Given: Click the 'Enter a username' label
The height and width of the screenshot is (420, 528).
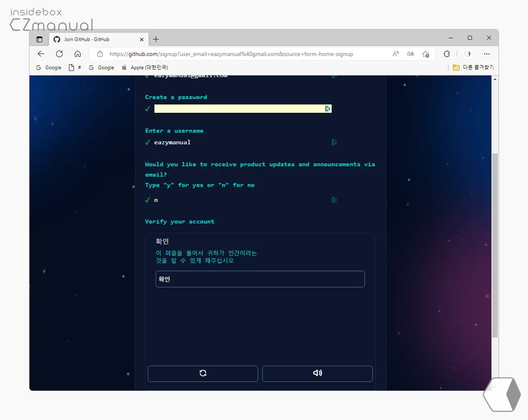Looking at the screenshot, I should (x=174, y=131).
